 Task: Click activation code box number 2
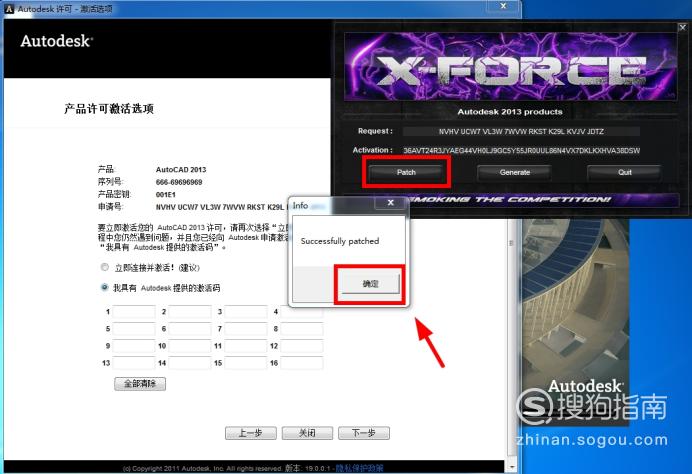click(x=190, y=312)
